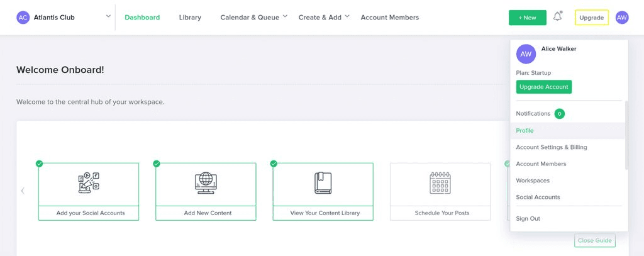Click the Upgrade Account button
This screenshot has width=644, height=256.
544,87
